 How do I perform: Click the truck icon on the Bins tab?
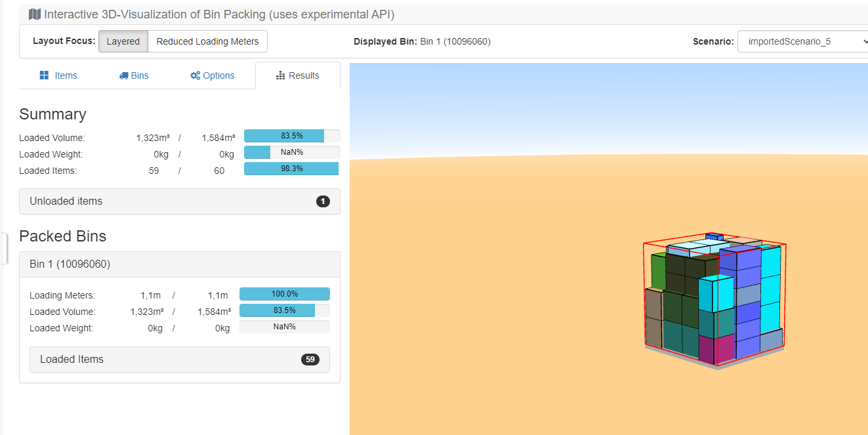(x=123, y=75)
